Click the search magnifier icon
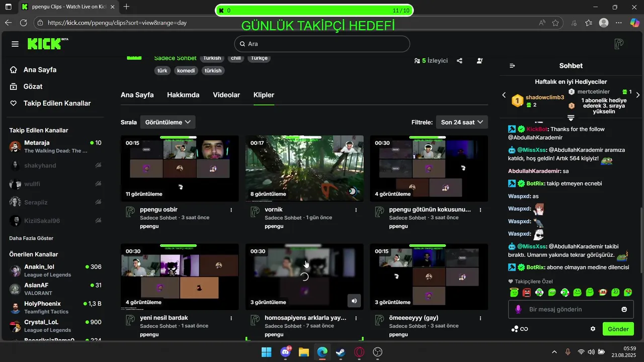Viewport: 644px width, 362px height. pyautogui.click(x=243, y=44)
